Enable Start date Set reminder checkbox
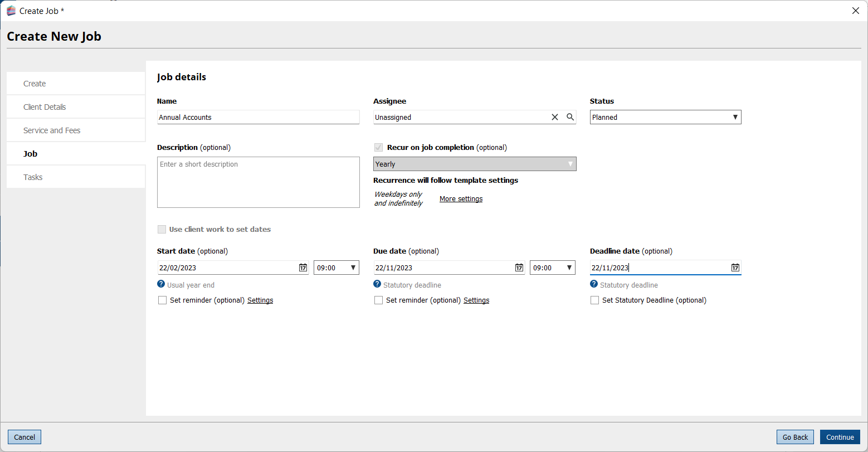This screenshot has height=452, width=868. click(163, 300)
